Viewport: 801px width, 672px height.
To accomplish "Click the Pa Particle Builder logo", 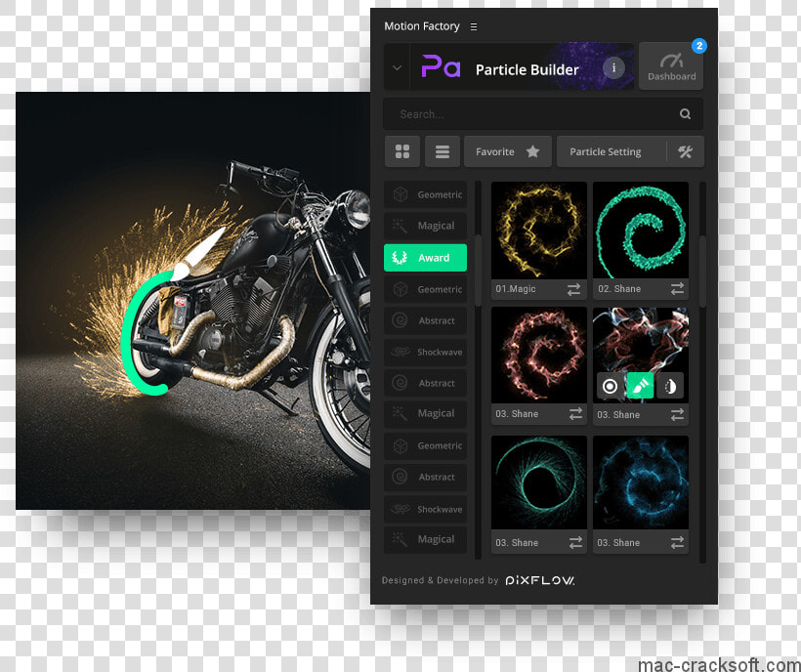I will coord(441,66).
